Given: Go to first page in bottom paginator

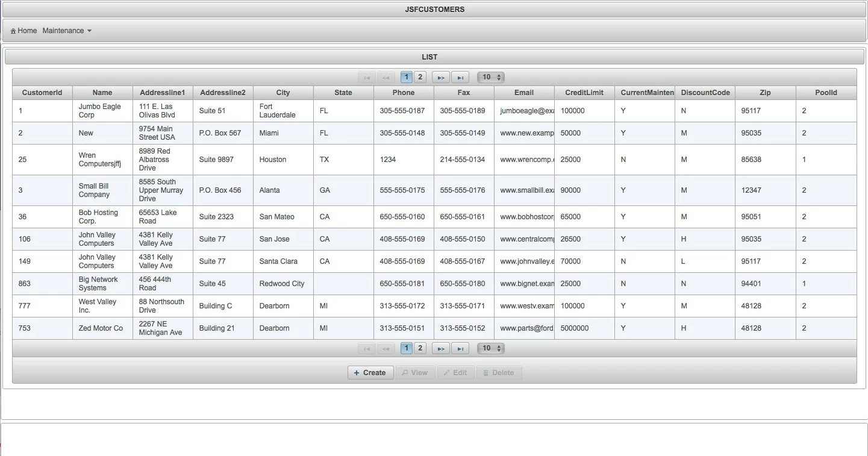Looking at the screenshot, I should (x=366, y=348).
